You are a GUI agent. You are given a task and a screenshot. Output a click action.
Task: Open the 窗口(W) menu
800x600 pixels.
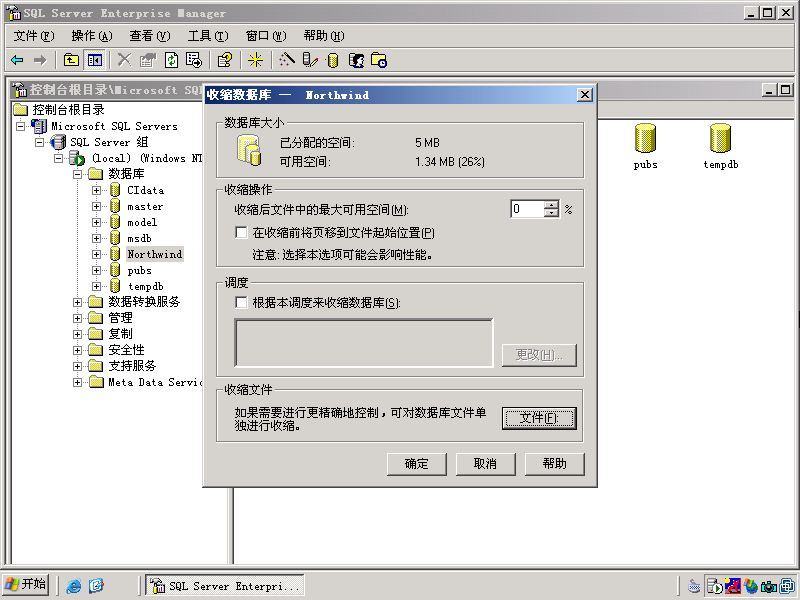(266, 36)
